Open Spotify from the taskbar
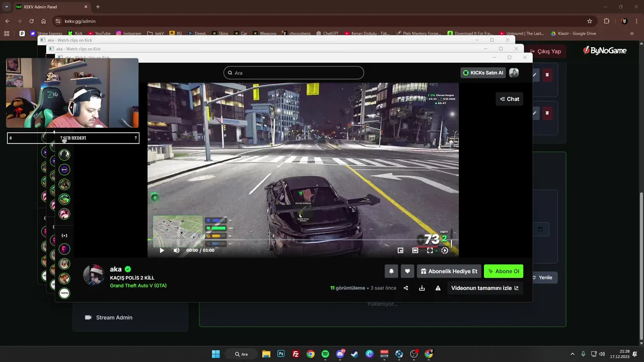 click(325, 354)
